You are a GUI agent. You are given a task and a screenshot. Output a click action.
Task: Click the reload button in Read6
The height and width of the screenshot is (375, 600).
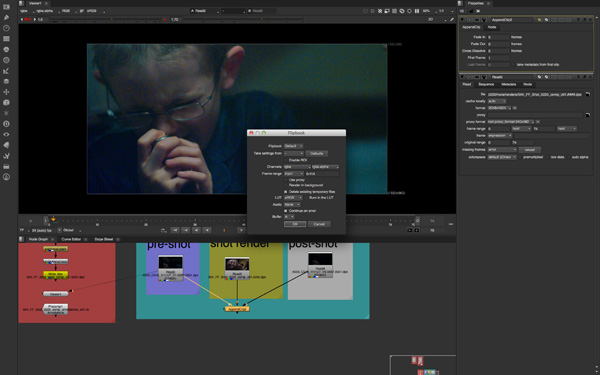click(x=530, y=150)
